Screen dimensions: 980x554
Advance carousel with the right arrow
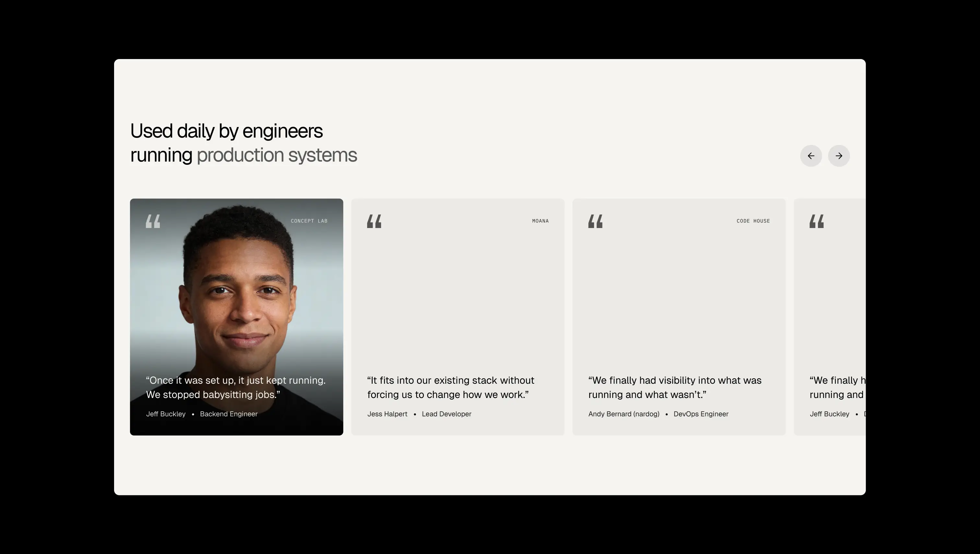pos(839,156)
